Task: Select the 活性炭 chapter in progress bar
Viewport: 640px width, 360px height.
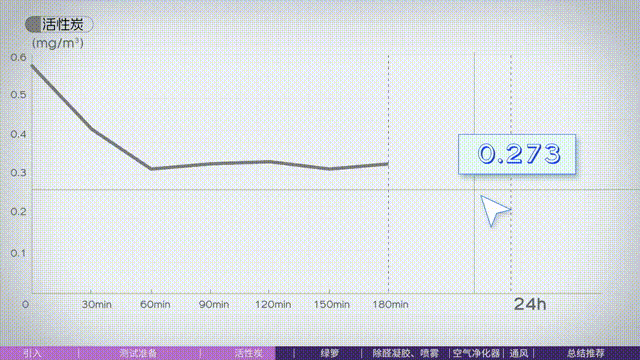Action: coord(249,353)
